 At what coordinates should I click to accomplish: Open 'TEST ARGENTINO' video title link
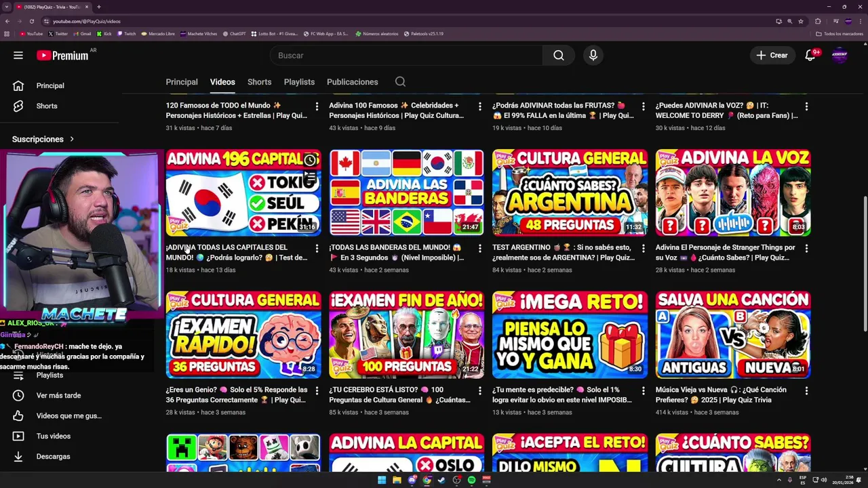(564, 252)
